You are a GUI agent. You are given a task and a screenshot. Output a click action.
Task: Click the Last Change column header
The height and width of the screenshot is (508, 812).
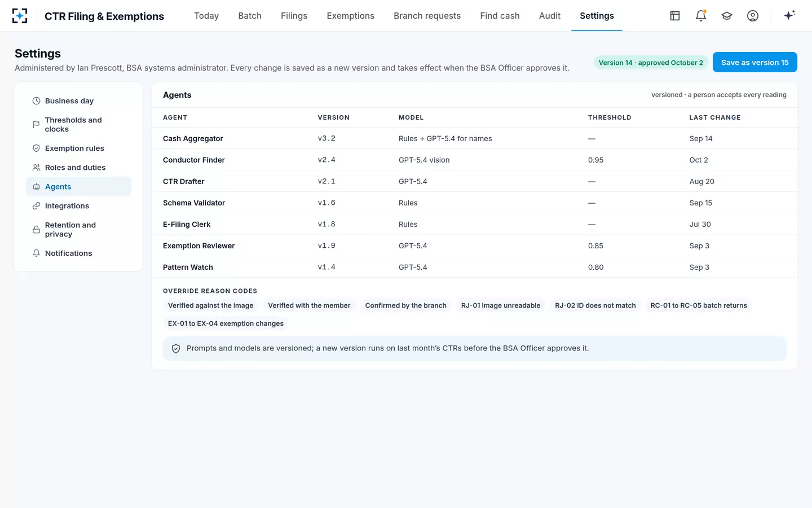tap(714, 117)
